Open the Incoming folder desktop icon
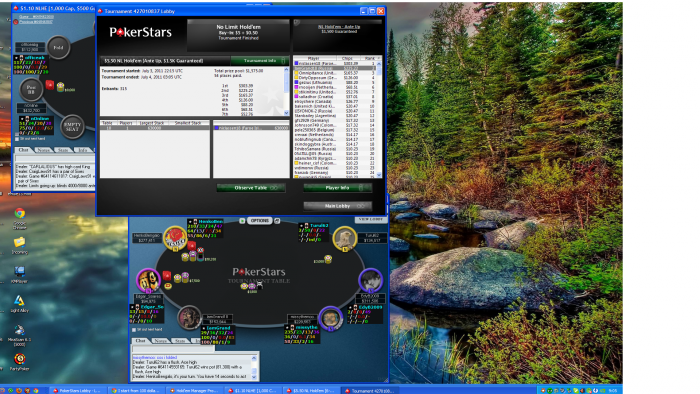This screenshot has width=700, height=394. [19, 243]
